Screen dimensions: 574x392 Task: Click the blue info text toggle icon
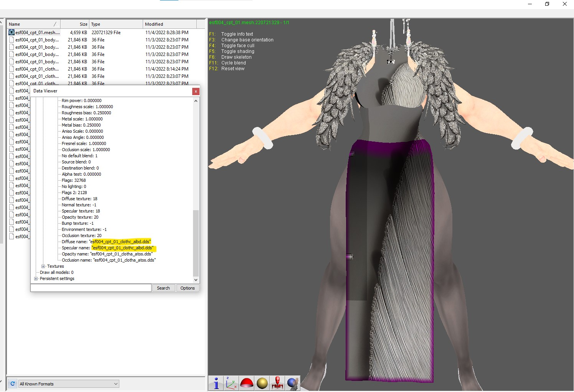click(216, 383)
